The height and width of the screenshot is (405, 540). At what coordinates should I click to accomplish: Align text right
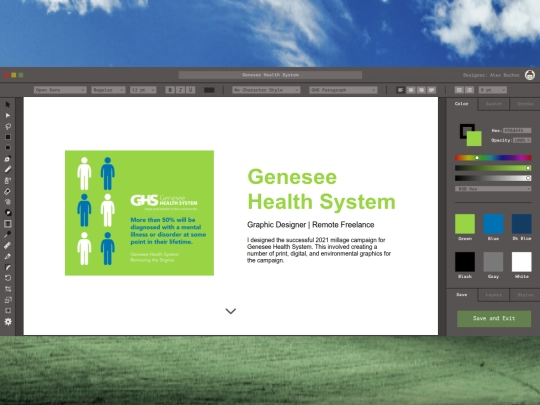[421, 90]
